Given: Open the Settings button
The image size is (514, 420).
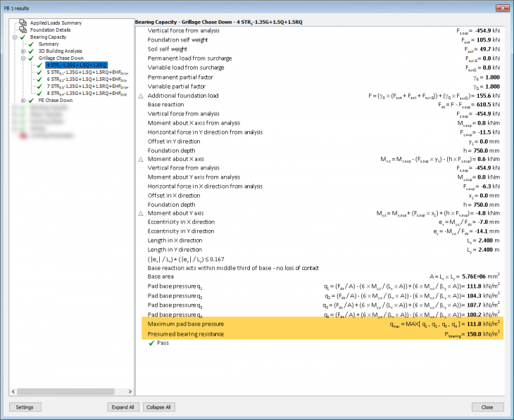Looking at the screenshot, I should coord(25,407).
